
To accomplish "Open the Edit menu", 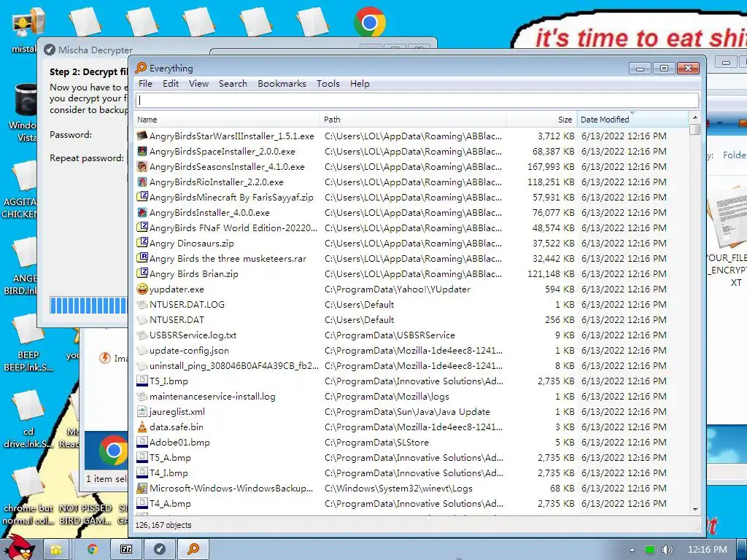I will 171,83.
